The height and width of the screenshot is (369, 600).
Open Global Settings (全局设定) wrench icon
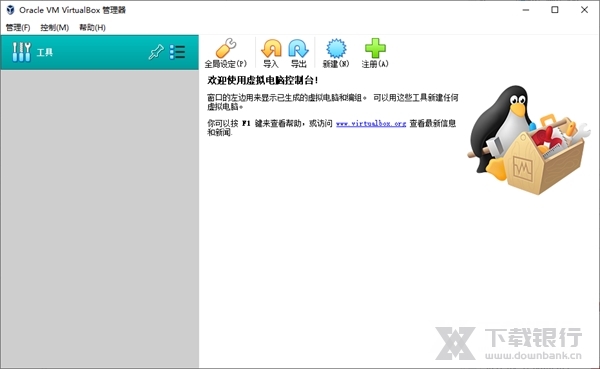[x=226, y=48]
